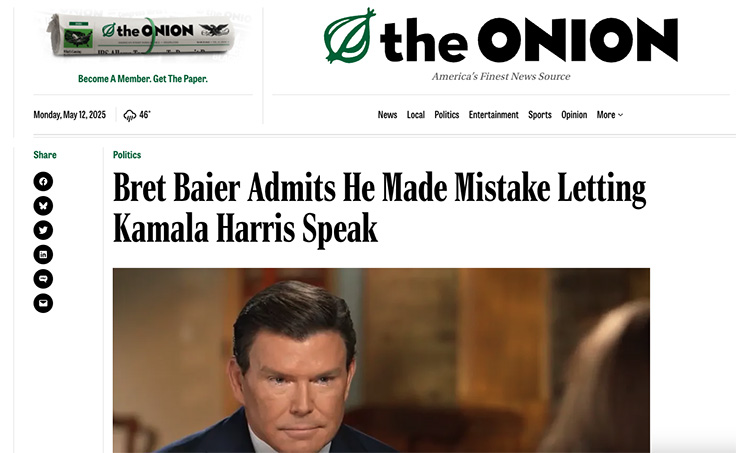
Task: Share article on Twitter
Action: [x=43, y=230]
